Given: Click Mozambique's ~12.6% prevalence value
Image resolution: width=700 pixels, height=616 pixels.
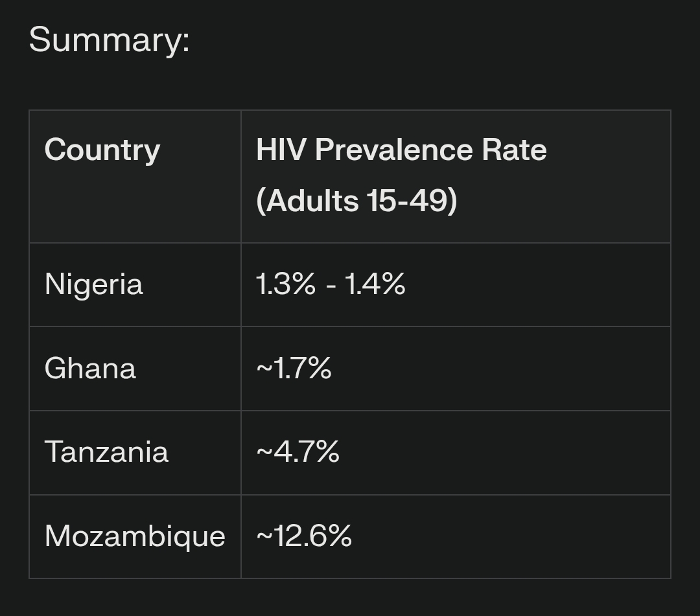Looking at the screenshot, I should pyautogui.click(x=305, y=536).
